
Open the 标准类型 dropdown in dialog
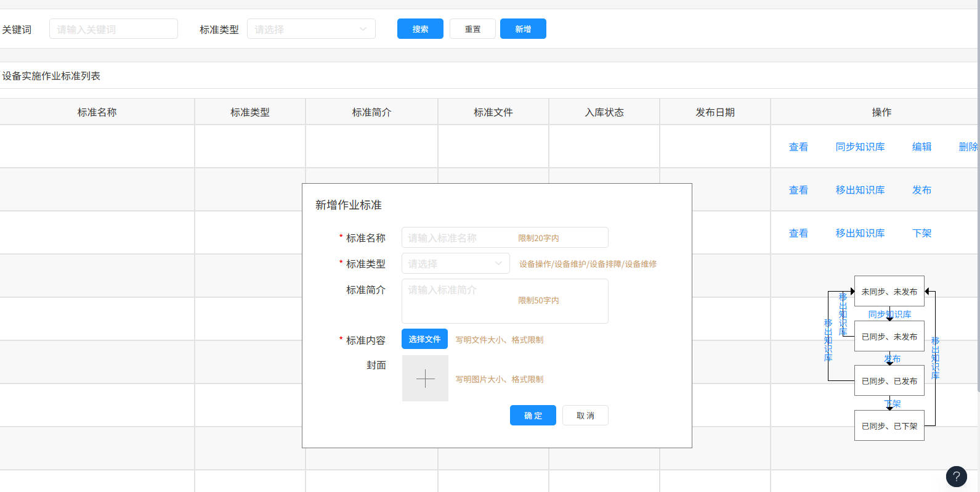pyautogui.click(x=456, y=263)
